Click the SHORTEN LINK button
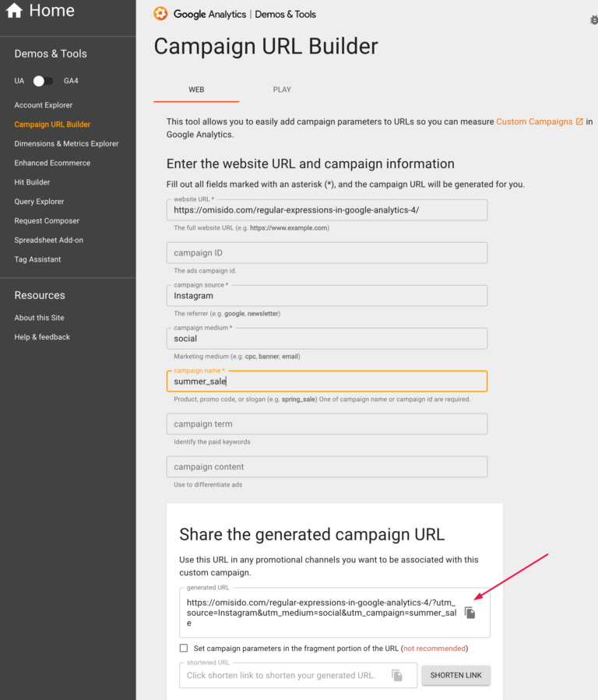Viewport: 598px width, 700px height. [x=456, y=675]
